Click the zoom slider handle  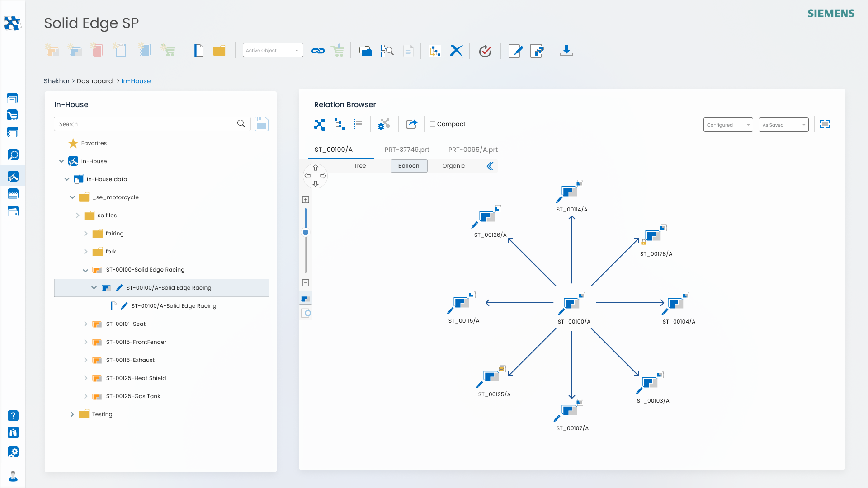(x=306, y=232)
